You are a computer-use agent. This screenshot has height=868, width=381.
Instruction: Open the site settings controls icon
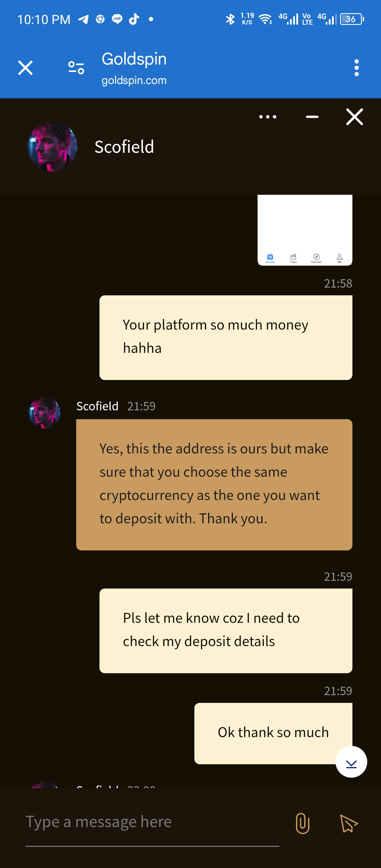tap(76, 68)
